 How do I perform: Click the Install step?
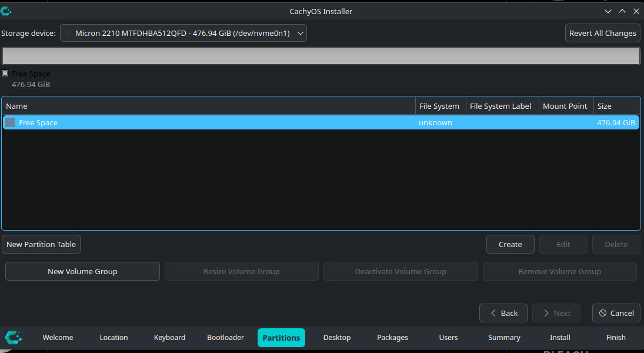coord(560,337)
